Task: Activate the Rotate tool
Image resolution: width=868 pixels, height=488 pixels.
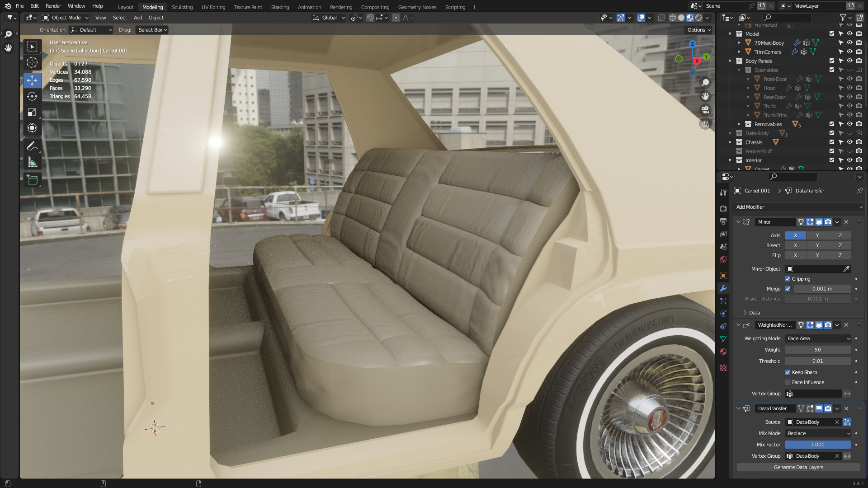Action: pyautogui.click(x=32, y=96)
